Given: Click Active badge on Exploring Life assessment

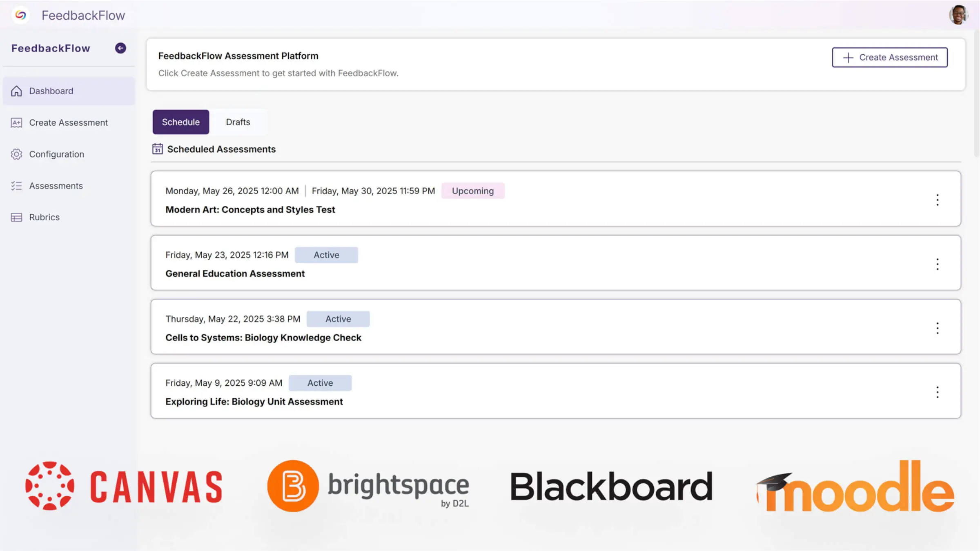Looking at the screenshot, I should point(320,383).
